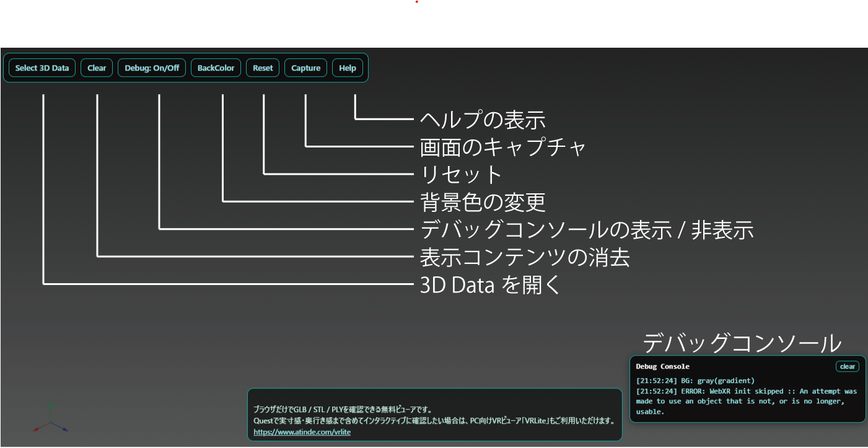The height and width of the screenshot is (448, 868).
Task: Click the green Y-axis tip on the gizmo
Action: click(50, 406)
